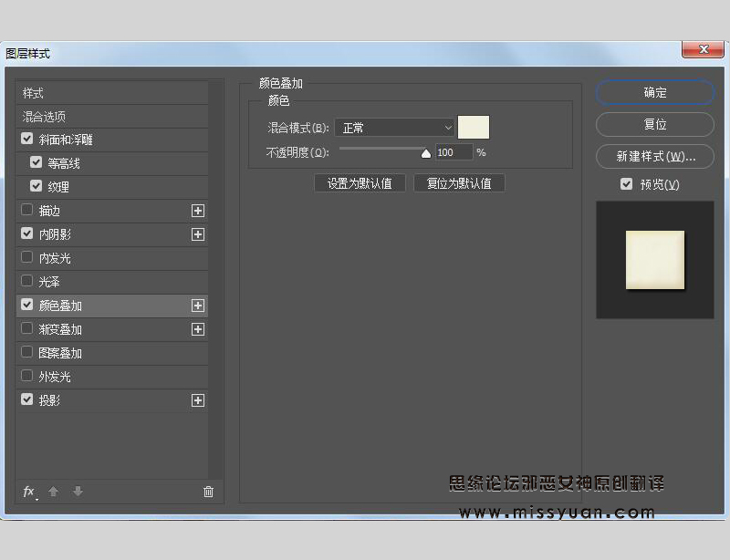Click the plus icon beside 内阴影

point(198,234)
